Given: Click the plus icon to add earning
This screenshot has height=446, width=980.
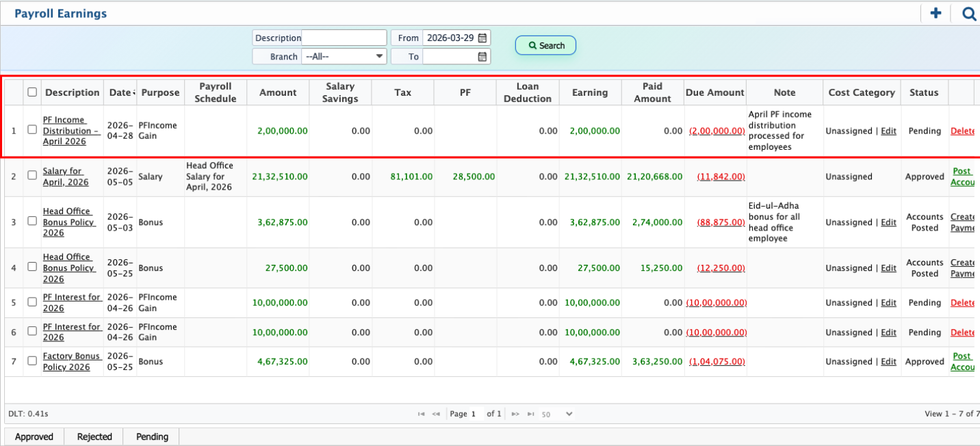Looking at the screenshot, I should (936, 13).
